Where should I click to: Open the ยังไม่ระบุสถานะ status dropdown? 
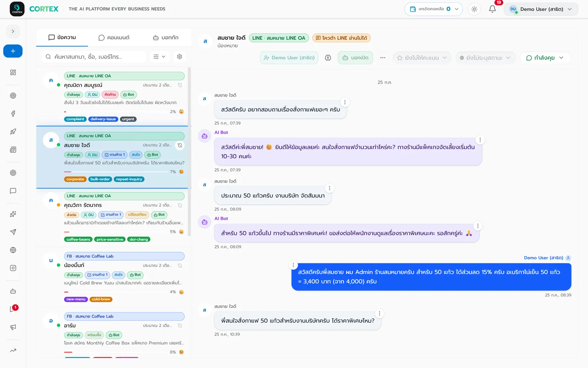[485, 58]
